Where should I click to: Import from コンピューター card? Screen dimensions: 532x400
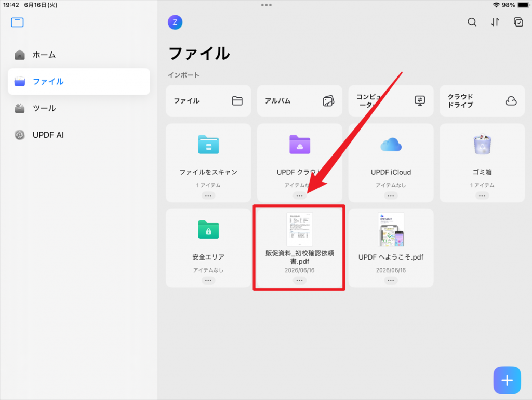coord(391,101)
